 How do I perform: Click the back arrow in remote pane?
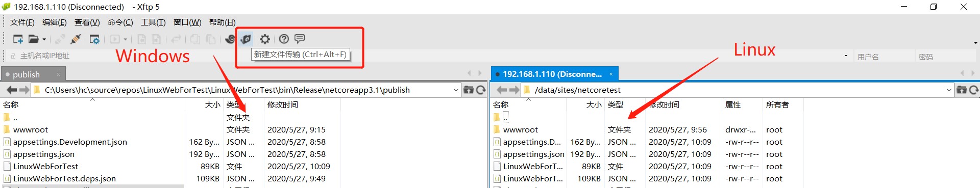[502, 90]
